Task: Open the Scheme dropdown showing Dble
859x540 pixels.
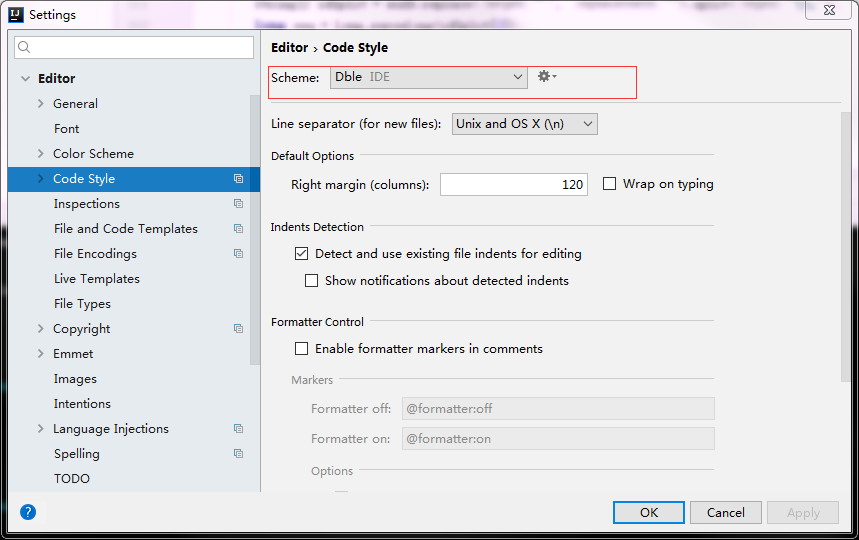Action: point(428,77)
